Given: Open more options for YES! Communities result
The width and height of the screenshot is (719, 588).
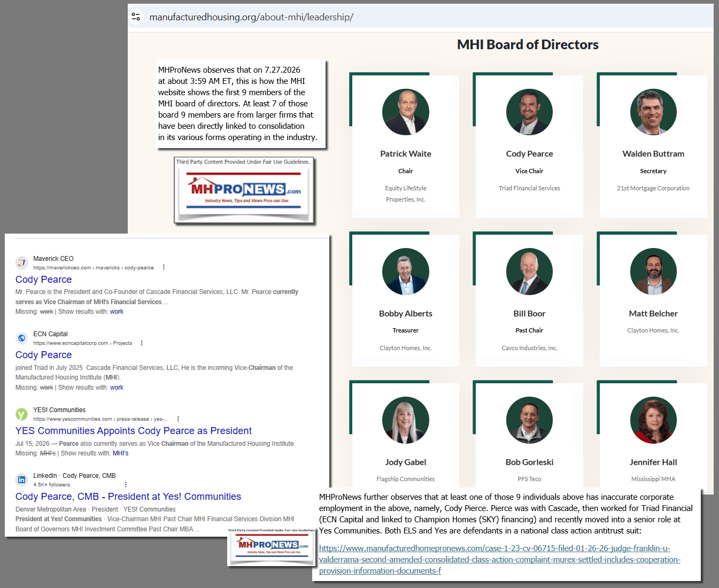Looking at the screenshot, I should point(178,419).
